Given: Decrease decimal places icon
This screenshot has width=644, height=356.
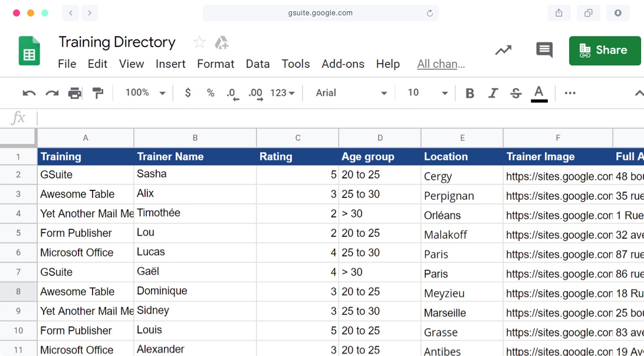Looking at the screenshot, I should tap(232, 94).
